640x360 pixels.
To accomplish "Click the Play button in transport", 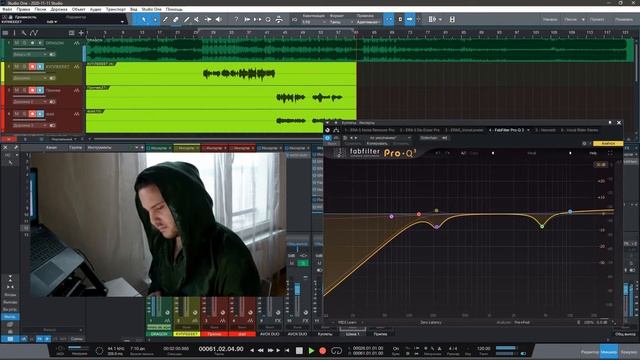I will (x=311, y=351).
